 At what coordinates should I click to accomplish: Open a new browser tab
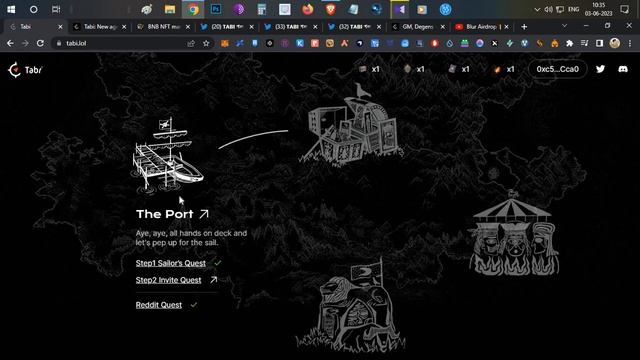(x=524, y=27)
